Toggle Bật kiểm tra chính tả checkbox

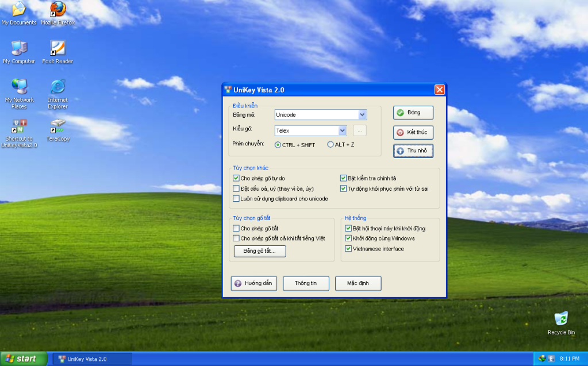(343, 178)
